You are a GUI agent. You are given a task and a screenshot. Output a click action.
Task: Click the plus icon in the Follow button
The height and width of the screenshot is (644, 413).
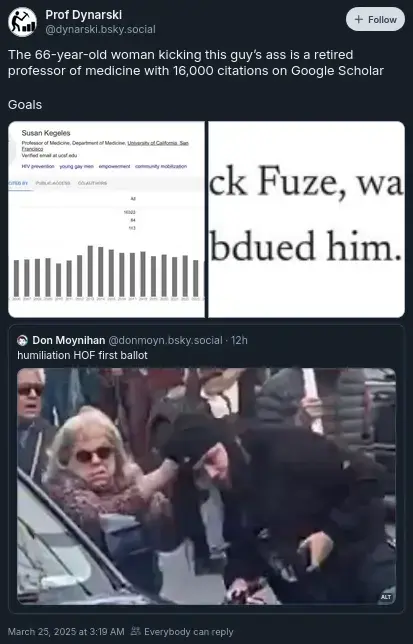358,19
